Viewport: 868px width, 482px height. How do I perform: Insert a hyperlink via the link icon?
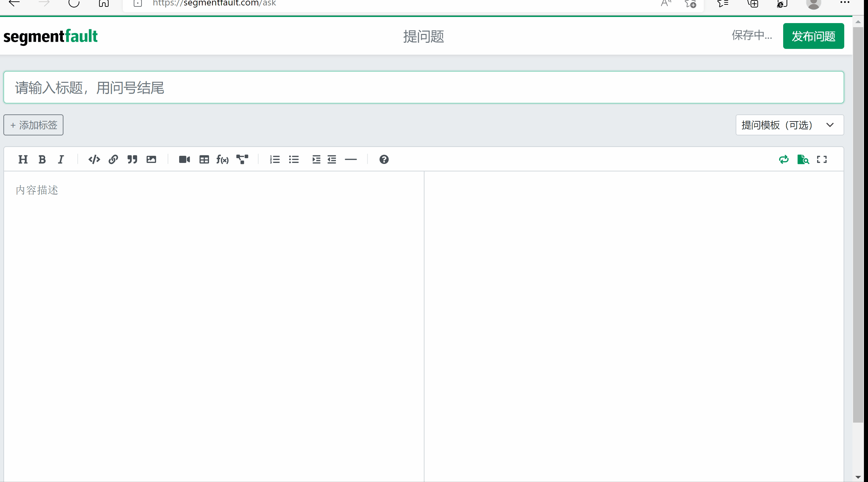pyautogui.click(x=113, y=159)
